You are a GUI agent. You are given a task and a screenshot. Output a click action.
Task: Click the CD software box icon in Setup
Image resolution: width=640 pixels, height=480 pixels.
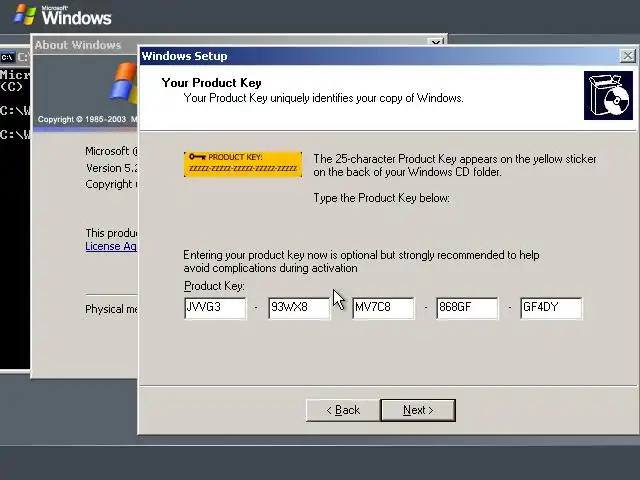(x=608, y=96)
